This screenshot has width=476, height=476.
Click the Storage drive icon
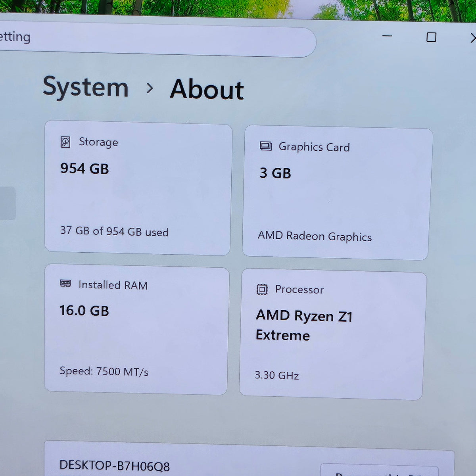pos(65,142)
